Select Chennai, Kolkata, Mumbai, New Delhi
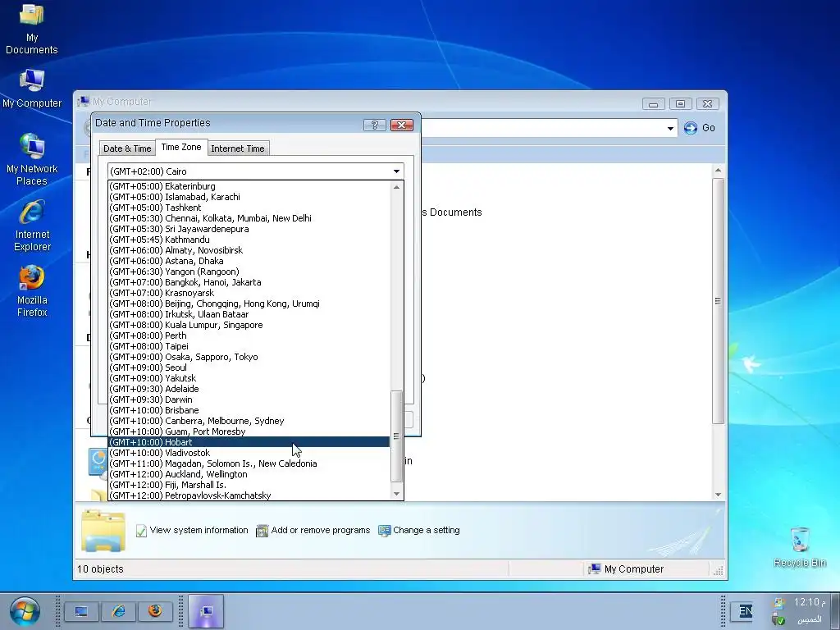The width and height of the screenshot is (840, 630). pos(249,218)
